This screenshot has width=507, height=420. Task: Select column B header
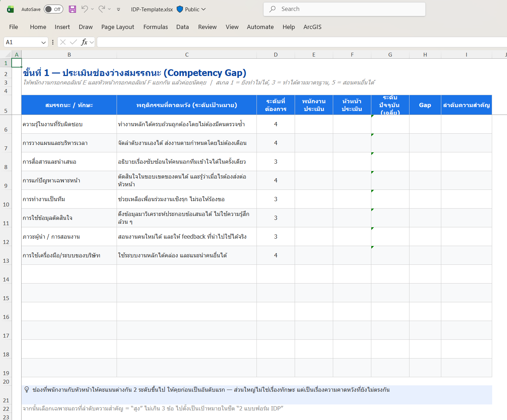click(69, 54)
